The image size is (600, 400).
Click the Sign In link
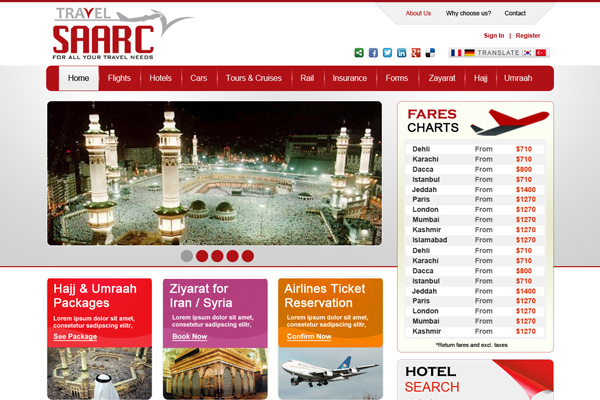tap(494, 36)
